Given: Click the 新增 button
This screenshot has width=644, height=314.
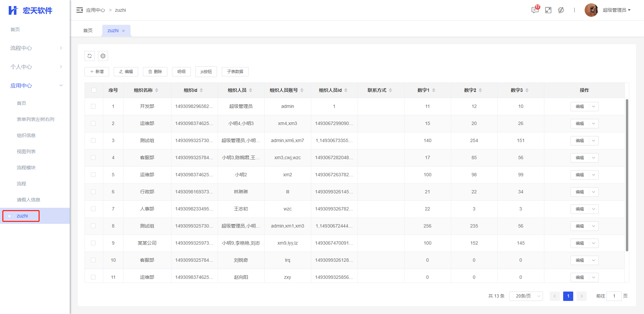Looking at the screenshot, I should (x=97, y=72).
